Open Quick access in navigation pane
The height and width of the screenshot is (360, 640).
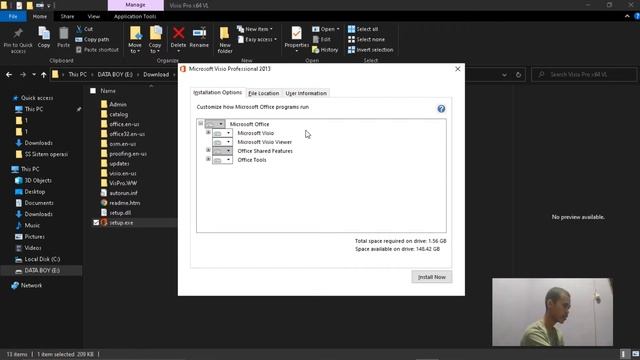(x=33, y=98)
